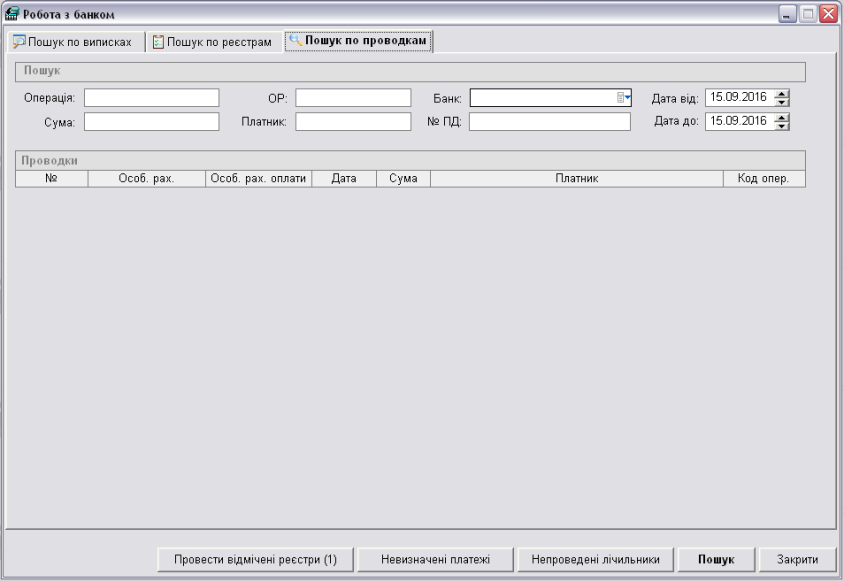Open 'Невизначені платежі' window
844x582 pixels.
point(435,559)
